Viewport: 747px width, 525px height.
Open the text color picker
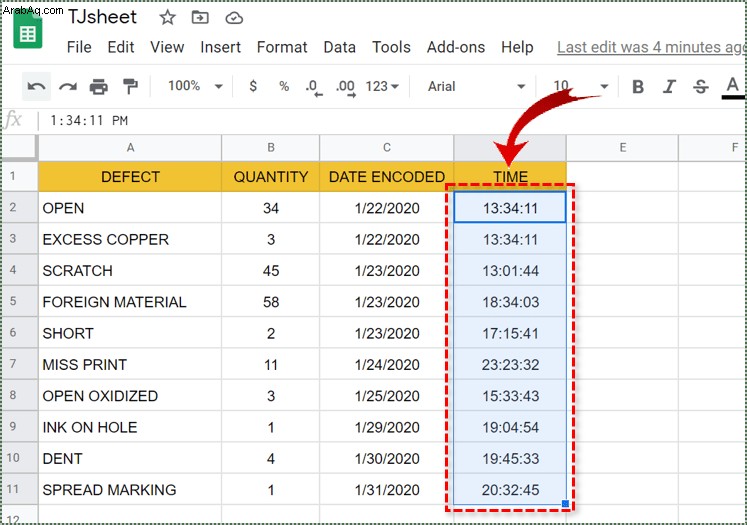point(733,88)
